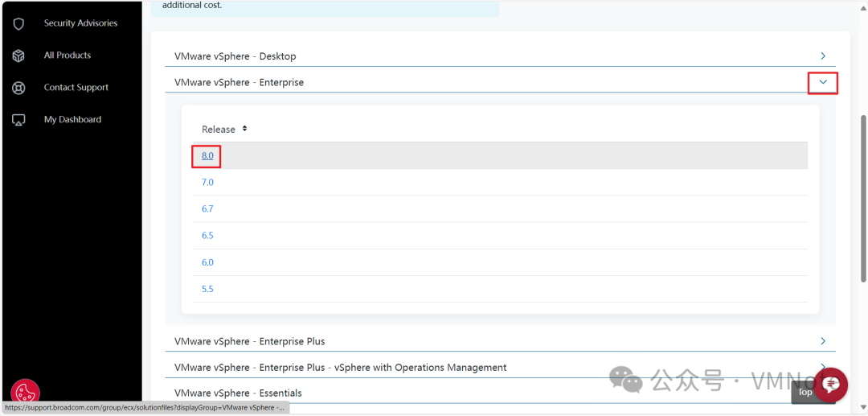868x416 pixels.
Task: Click the Top back-to-top button
Action: click(805, 392)
